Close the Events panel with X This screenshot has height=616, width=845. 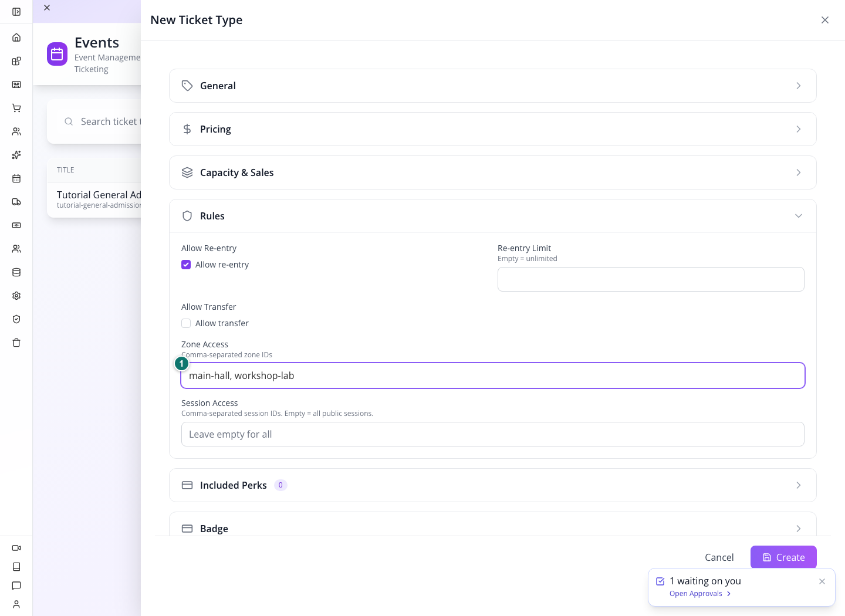[x=47, y=8]
